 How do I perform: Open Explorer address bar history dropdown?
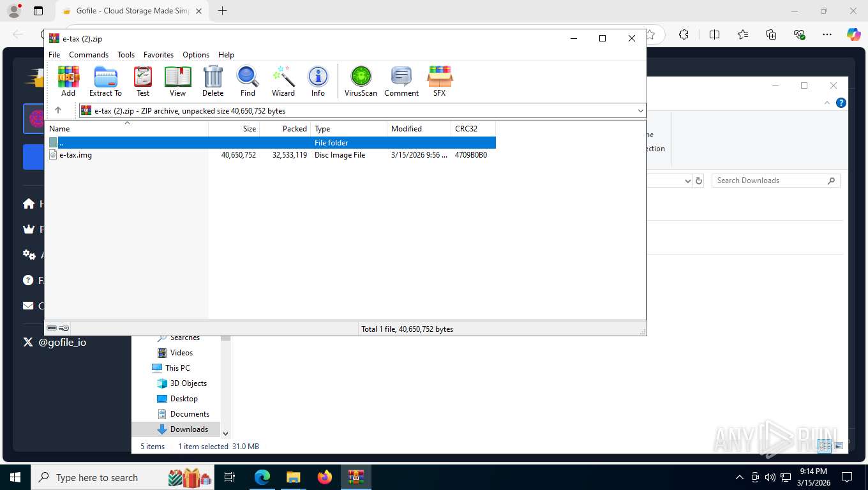click(x=687, y=181)
